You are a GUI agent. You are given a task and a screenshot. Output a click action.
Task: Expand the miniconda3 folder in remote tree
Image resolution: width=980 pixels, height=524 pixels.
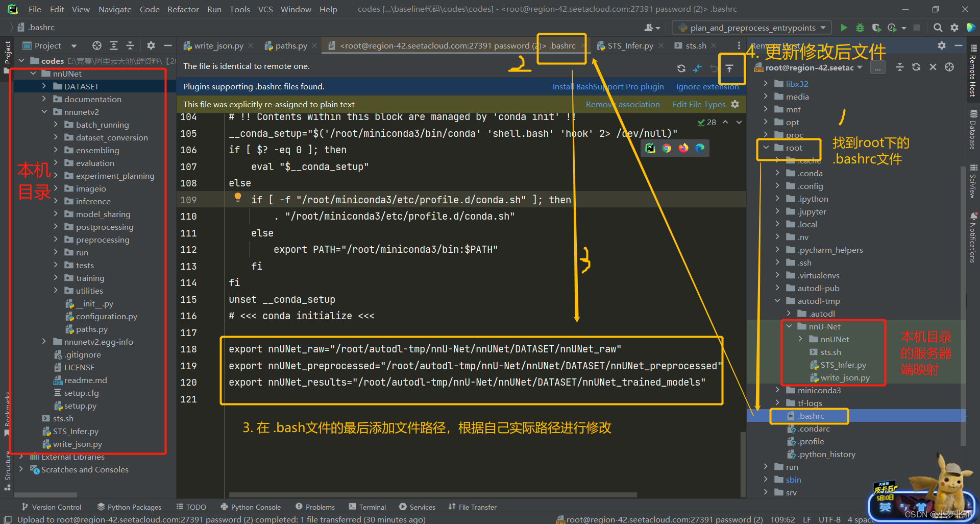pyautogui.click(x=777, y=390)
